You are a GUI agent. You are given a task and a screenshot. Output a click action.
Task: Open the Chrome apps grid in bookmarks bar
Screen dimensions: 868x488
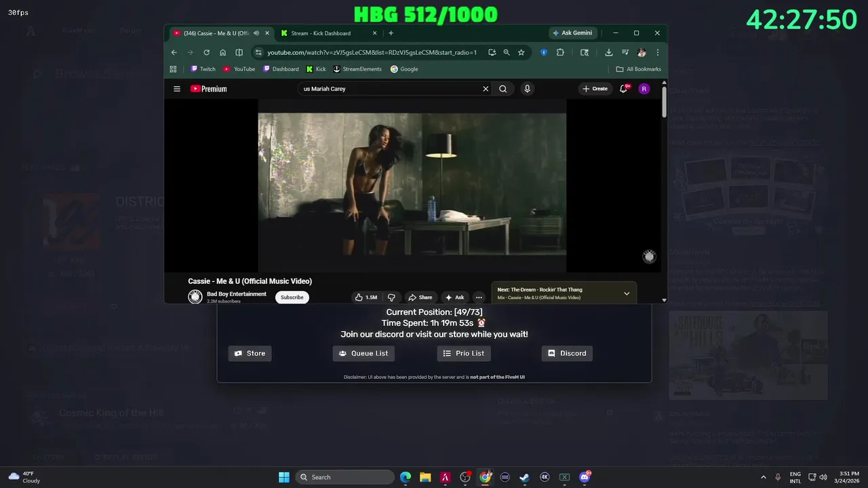point(173,69)
